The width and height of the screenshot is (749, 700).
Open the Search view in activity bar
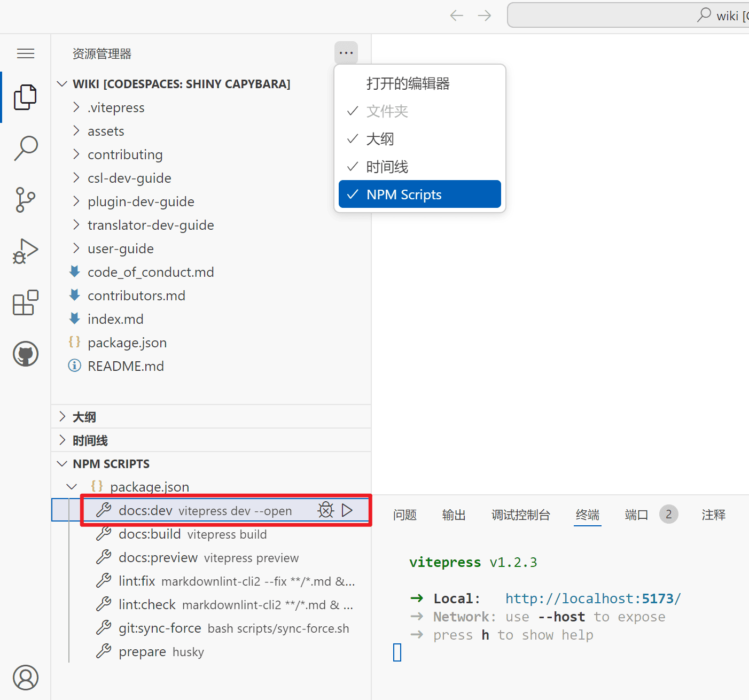[25, 148]
